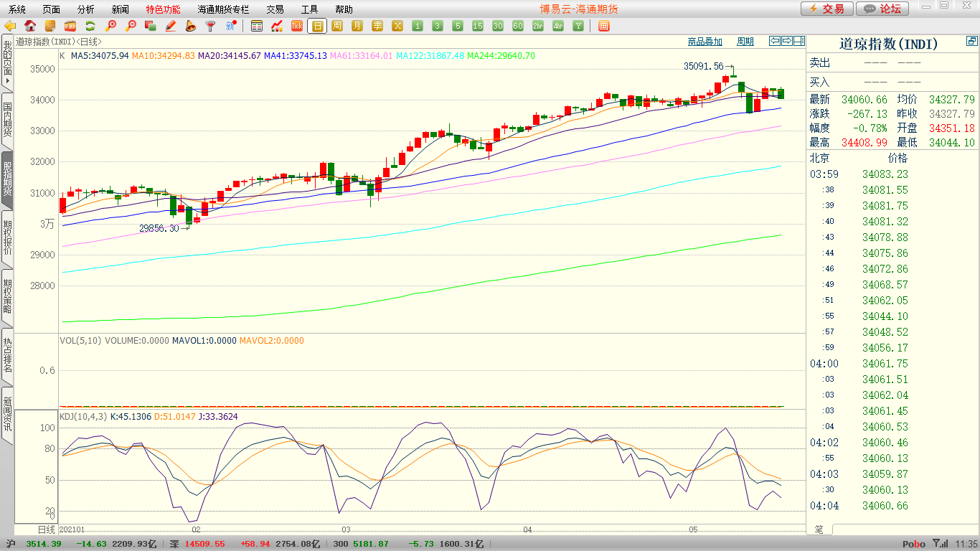
Task: Expand the 我的页面 side tab
Action: point(7,63)
